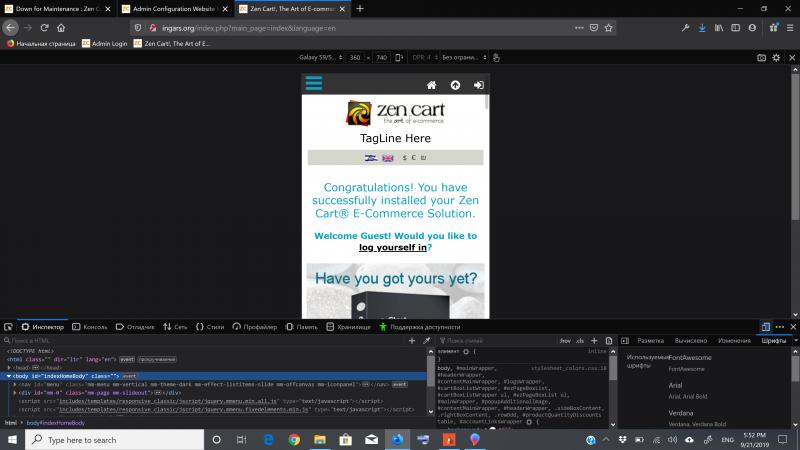
Task: Switch to the Память devtools tab
Action: [302, 327]
